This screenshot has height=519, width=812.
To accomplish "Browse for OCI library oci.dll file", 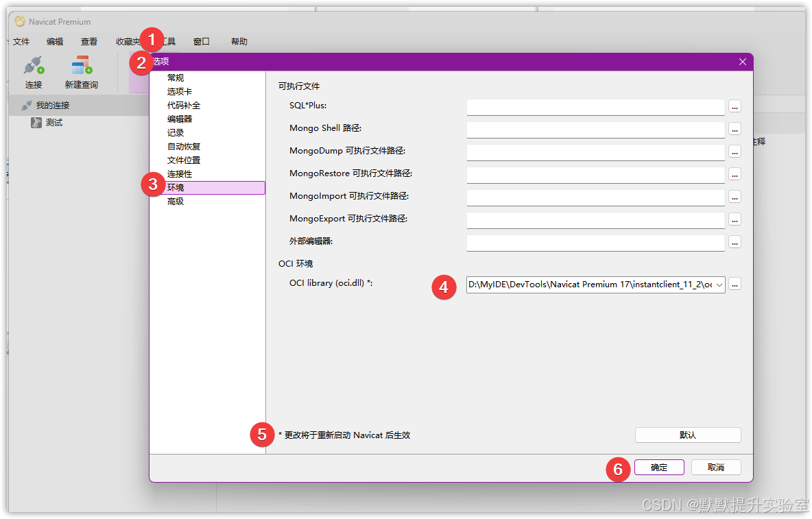I will (735, 285).
